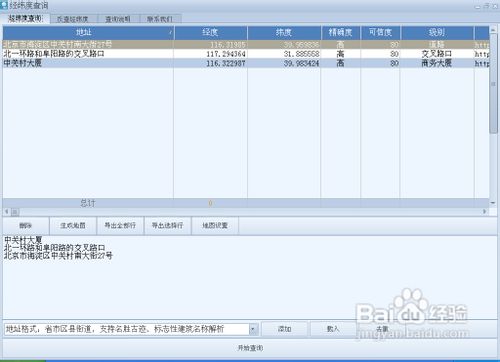Image resolution: width=500 pixels, height=362 pixels.
Task: Click the address format input box
Action: tap(127, 329)
